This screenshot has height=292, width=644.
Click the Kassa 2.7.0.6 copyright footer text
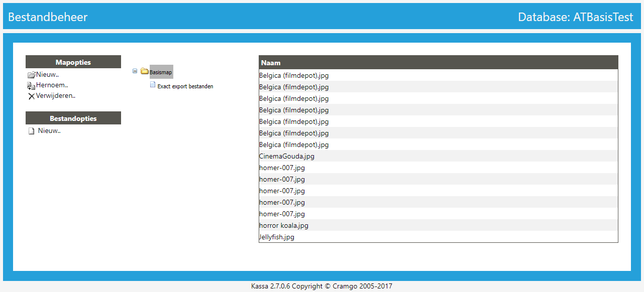pyautogui.click(x=321, y=286)
